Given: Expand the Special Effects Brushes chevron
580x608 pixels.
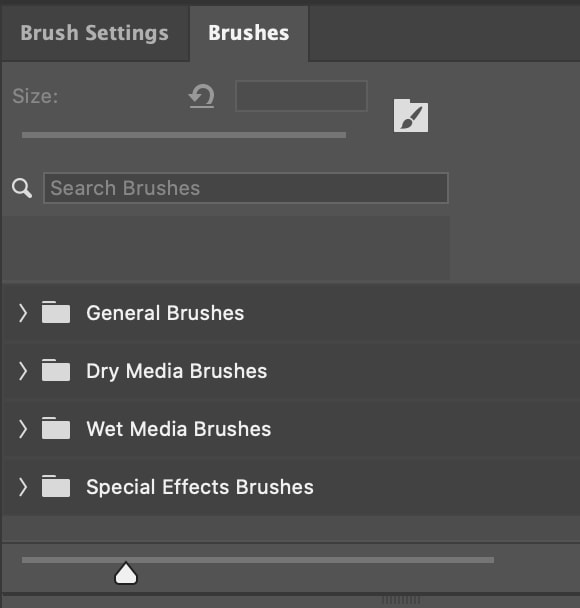Looking at the screenshot, I should (x=23, y=487).
